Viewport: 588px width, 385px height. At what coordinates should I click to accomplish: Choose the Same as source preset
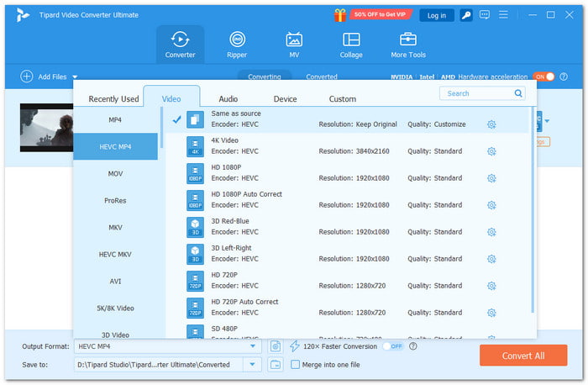point(346,119)
